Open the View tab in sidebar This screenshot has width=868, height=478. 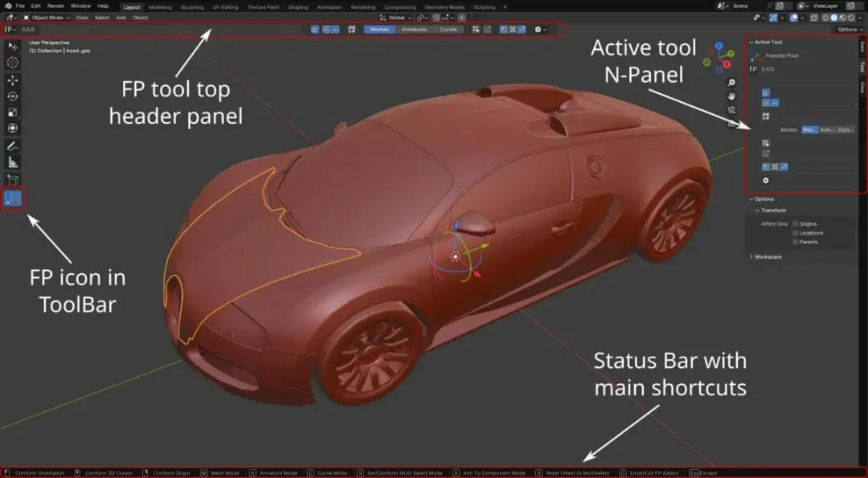pyautogui.click(x=862, y=87)
